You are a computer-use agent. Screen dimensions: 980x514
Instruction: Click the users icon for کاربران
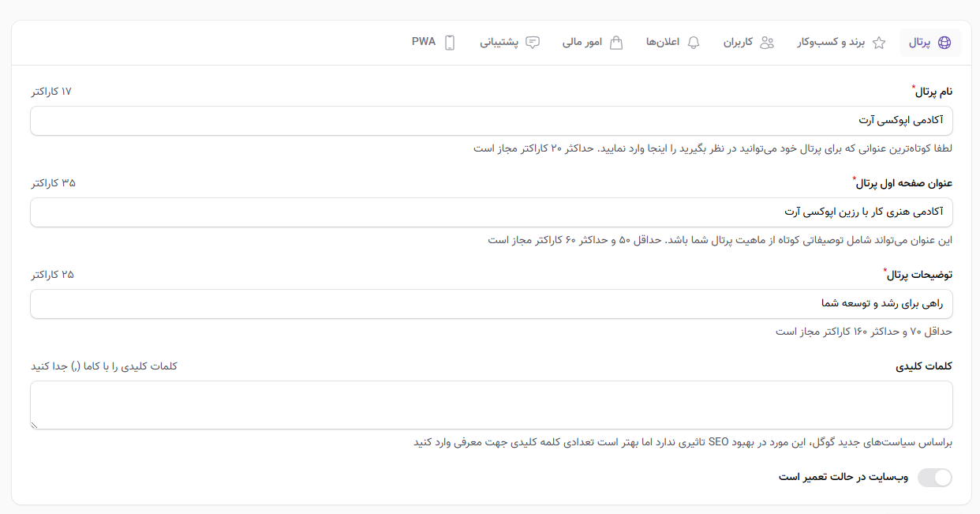tap(767, 43)
